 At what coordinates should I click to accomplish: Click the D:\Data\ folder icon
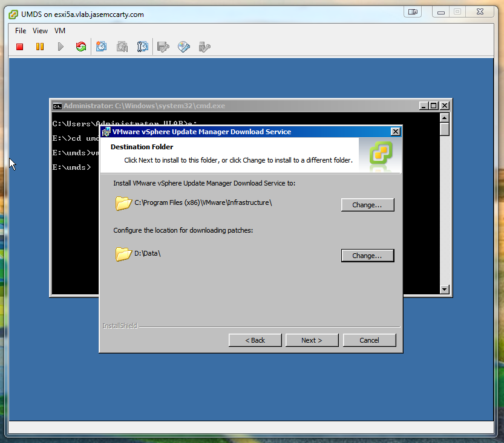click(x=123, y=254)
